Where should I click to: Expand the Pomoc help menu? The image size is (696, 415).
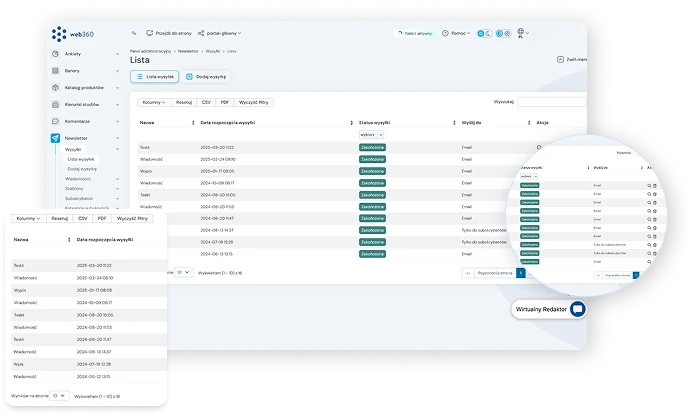(459, 33)
